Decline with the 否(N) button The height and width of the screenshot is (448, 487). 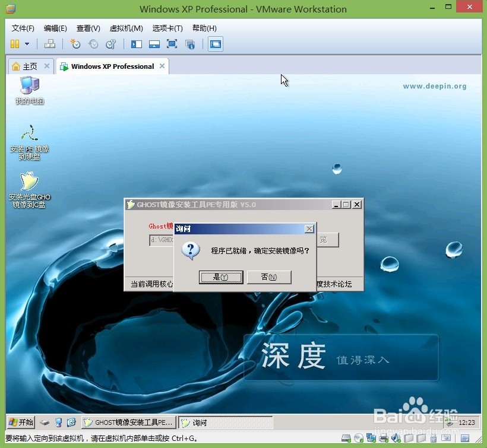269,277
